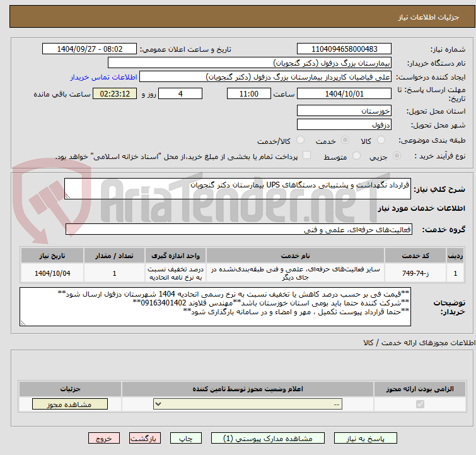Click the نام دستگاه خریدار field
476x455 pixels.
pyautogui.click(x=250, y=63)
